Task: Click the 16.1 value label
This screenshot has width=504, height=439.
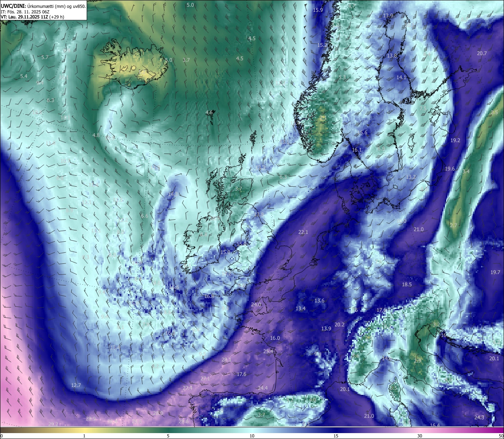Action: click(357, 150)
